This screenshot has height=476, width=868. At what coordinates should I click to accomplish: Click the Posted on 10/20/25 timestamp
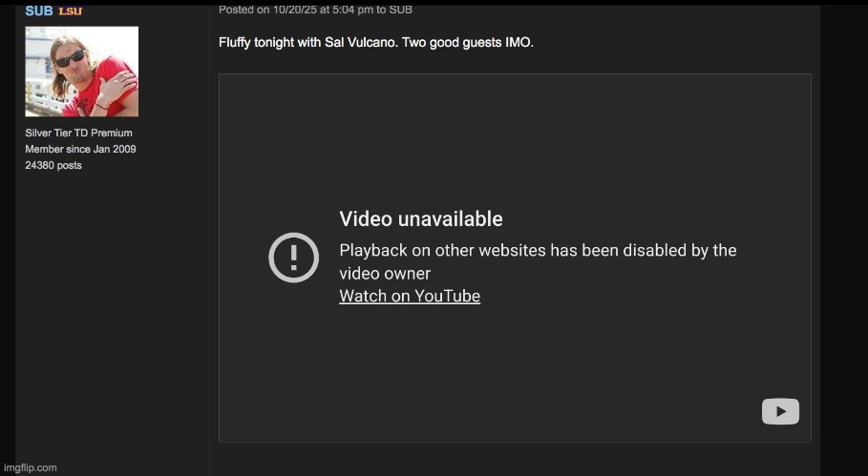point(296,10)
